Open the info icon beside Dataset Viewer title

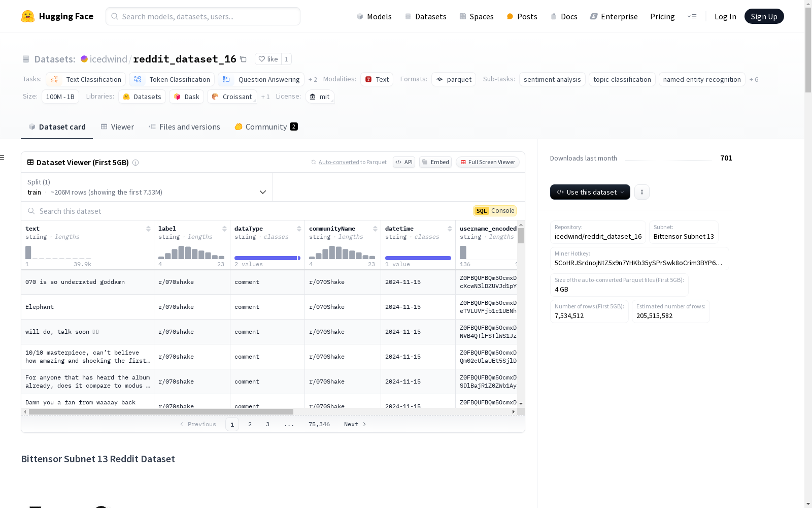[x=136, y=163]
